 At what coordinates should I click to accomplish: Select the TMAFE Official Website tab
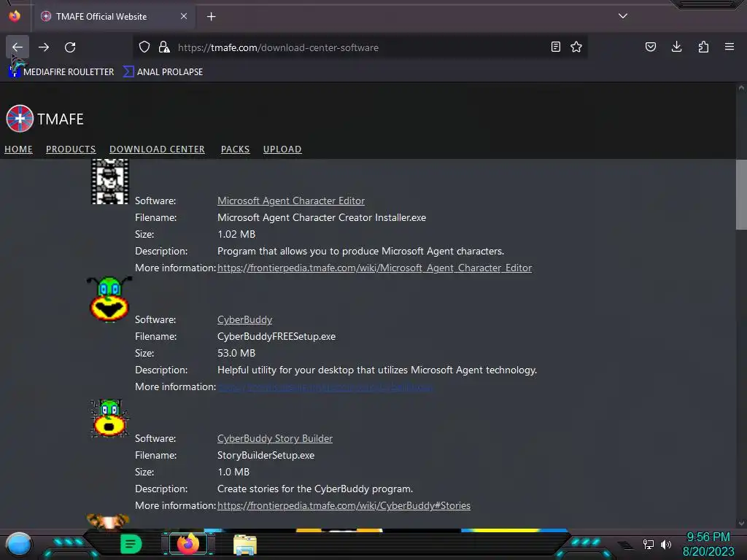(x=113, y=17)
